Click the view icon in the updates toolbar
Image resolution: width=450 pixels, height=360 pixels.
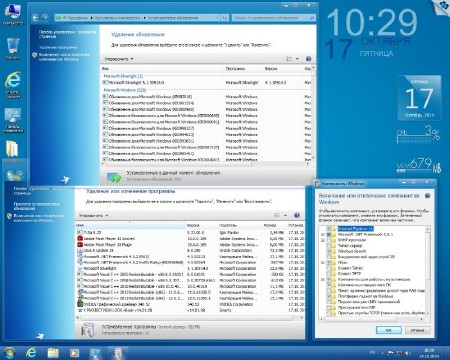click(289, 59)
